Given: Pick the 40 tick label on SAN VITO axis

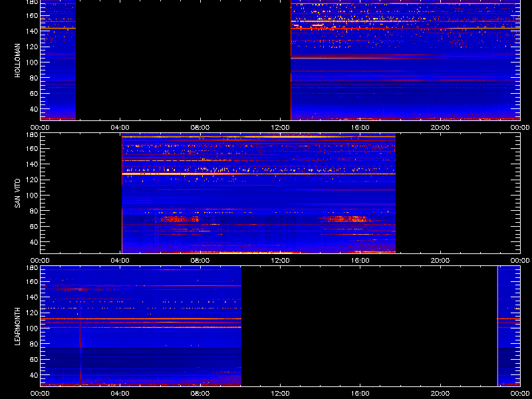Looking at the screenshot, I should point(35,242).
